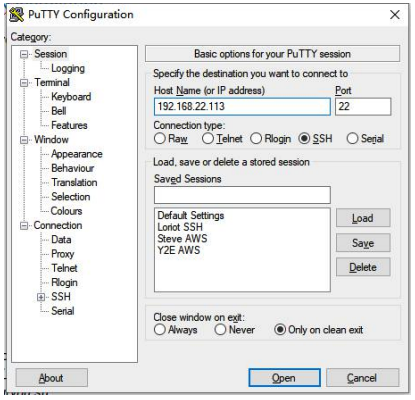
Task: Delete the stored session
Action: pyautogui.click(x=363, y=267)
